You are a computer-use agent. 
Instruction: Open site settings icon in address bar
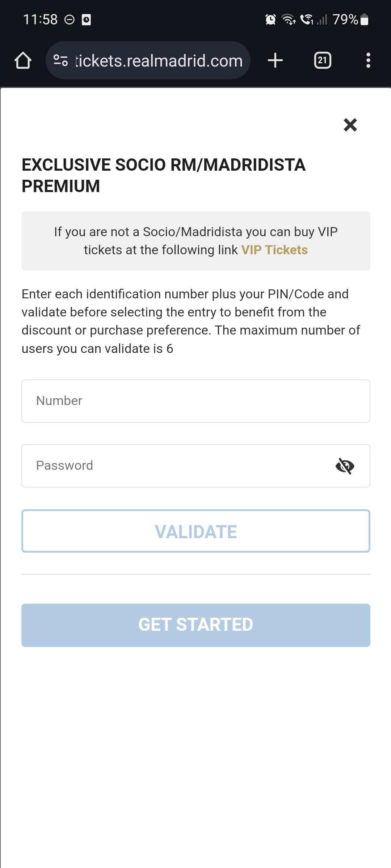coord(60,60)
